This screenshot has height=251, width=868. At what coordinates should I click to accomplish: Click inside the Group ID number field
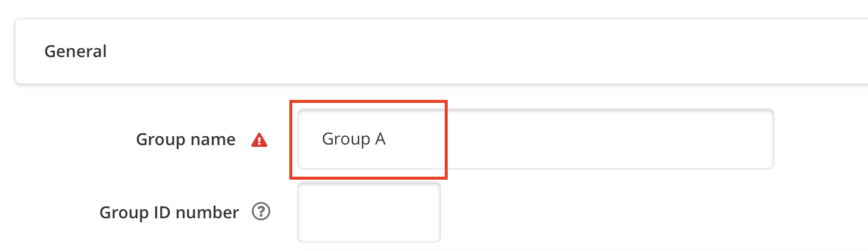[369, 212]
